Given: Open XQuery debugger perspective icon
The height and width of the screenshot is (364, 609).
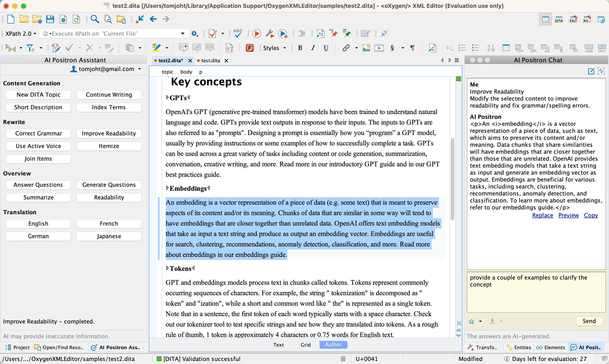Looking at the screenshot, I should pos(587,19).
